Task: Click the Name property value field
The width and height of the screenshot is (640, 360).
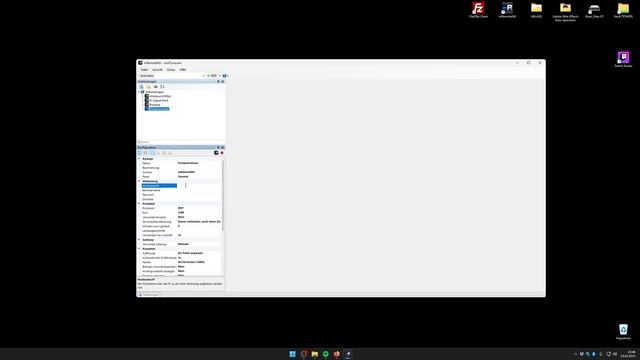Action: [x=199, y=163]
